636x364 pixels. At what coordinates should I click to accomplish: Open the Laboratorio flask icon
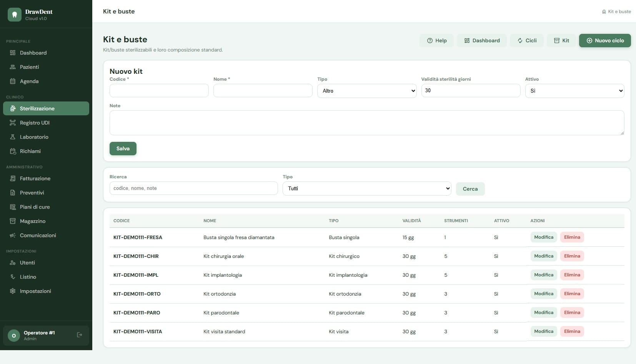13,137
